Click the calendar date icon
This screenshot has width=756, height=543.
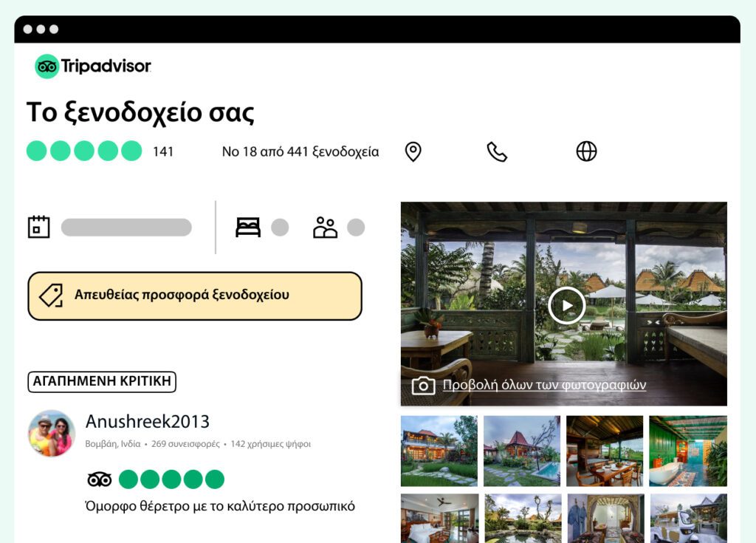tap(38, 227)
